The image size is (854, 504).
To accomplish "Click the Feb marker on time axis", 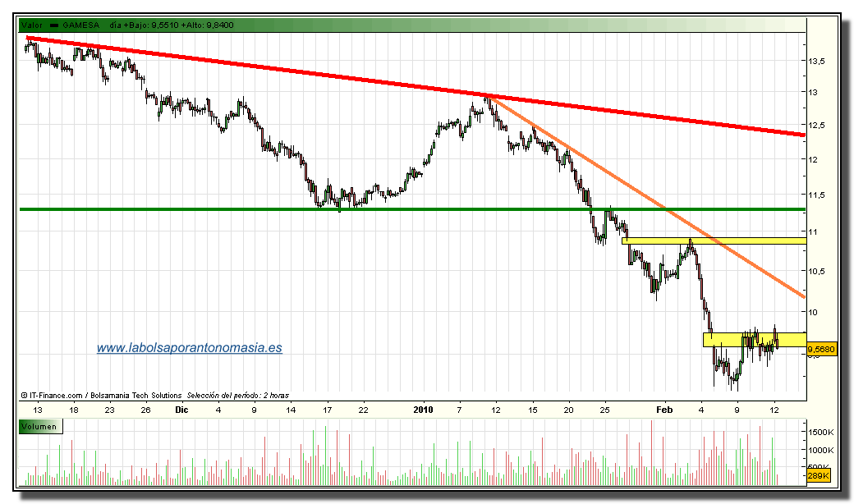I will 664,409.
